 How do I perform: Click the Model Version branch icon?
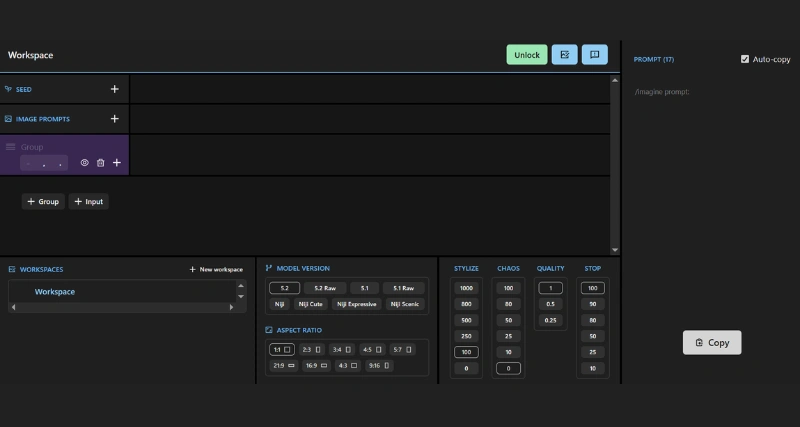(269, 268)
